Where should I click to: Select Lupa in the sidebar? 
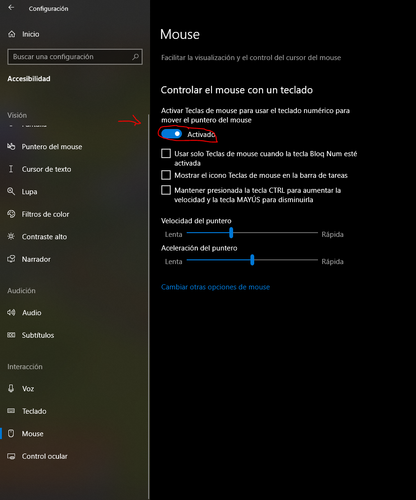pyautogui.click(x=29, y=192)
